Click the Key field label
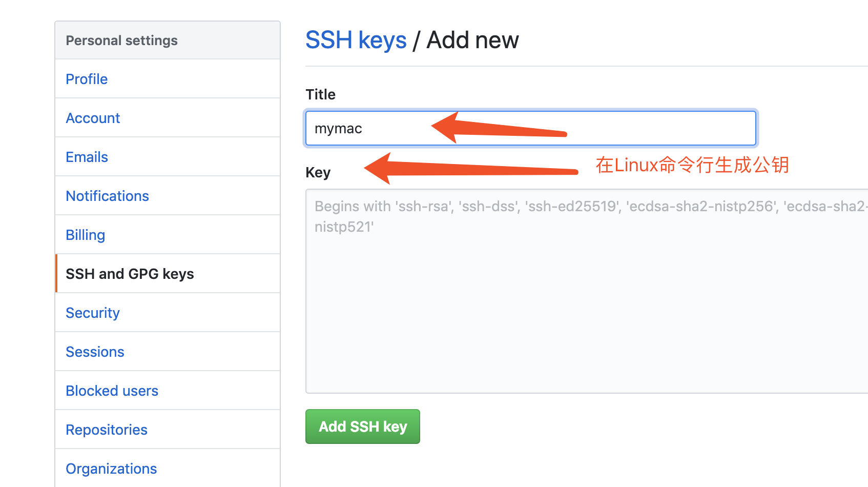This screenshot has height=487, width=868. pos(318,172)
